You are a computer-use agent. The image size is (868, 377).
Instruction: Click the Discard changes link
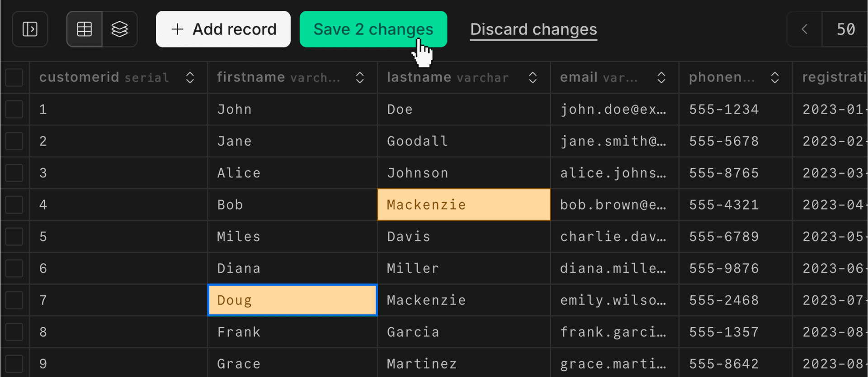click(533, 29)
